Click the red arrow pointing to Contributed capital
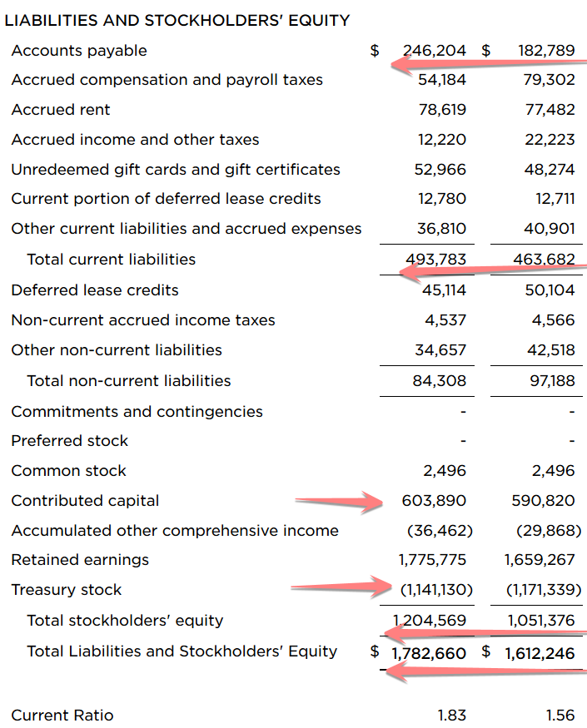 (x=337, y=501)
